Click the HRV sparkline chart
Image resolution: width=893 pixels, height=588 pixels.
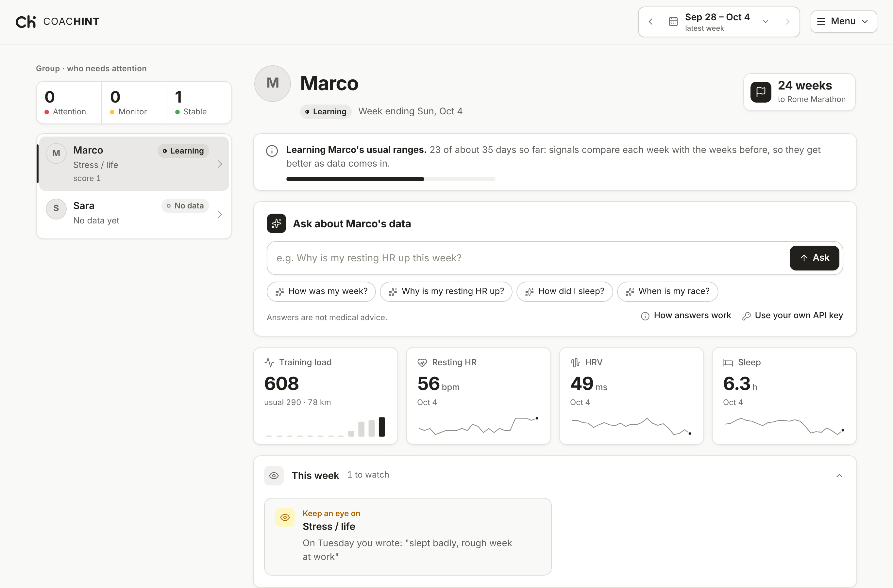(631, 426)
